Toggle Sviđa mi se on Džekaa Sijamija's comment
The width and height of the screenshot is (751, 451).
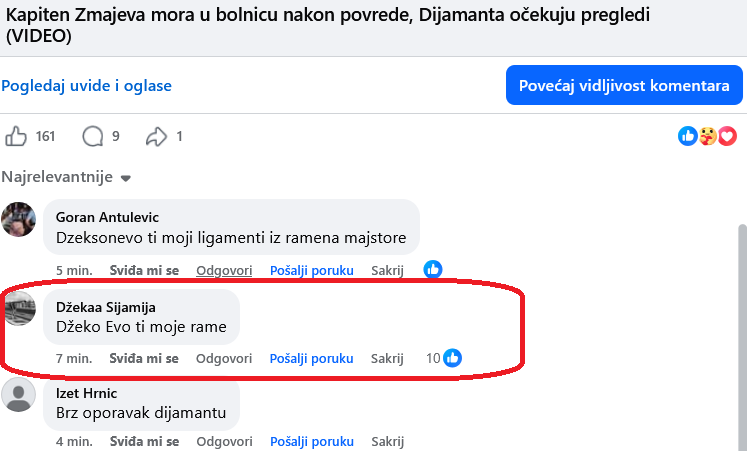(x=144, y=358)
